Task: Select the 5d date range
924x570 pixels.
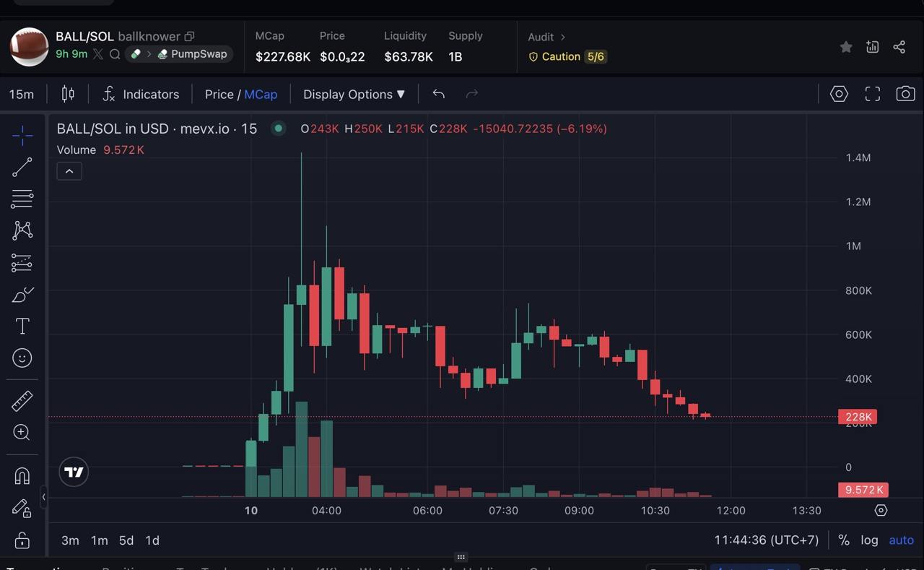Action: pyautogui.click(x=126, y=540)
